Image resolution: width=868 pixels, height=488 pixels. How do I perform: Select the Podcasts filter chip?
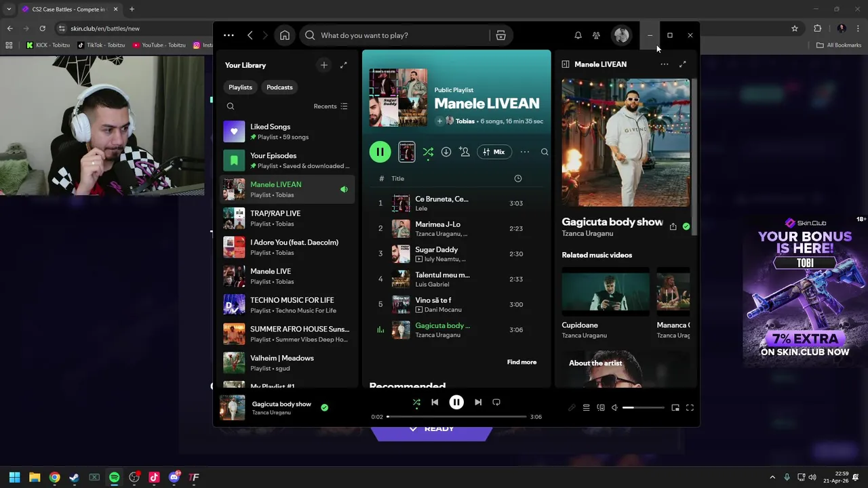pos(279,87)
